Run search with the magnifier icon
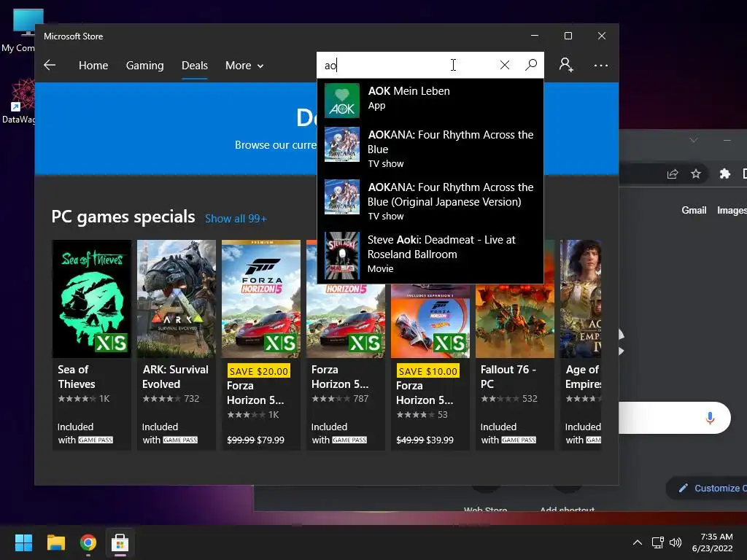The height and width of the screenshot is (560, 747). click(531, 65)
